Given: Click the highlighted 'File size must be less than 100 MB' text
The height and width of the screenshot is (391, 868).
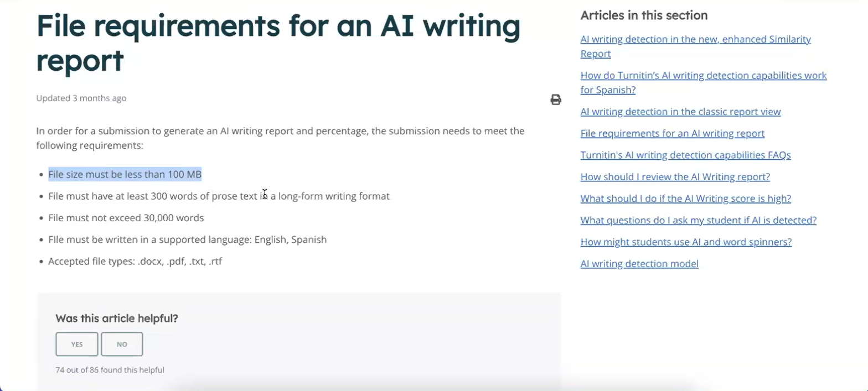Looking at the screenshot, I should pyautogui.click(x=125, y=175).
